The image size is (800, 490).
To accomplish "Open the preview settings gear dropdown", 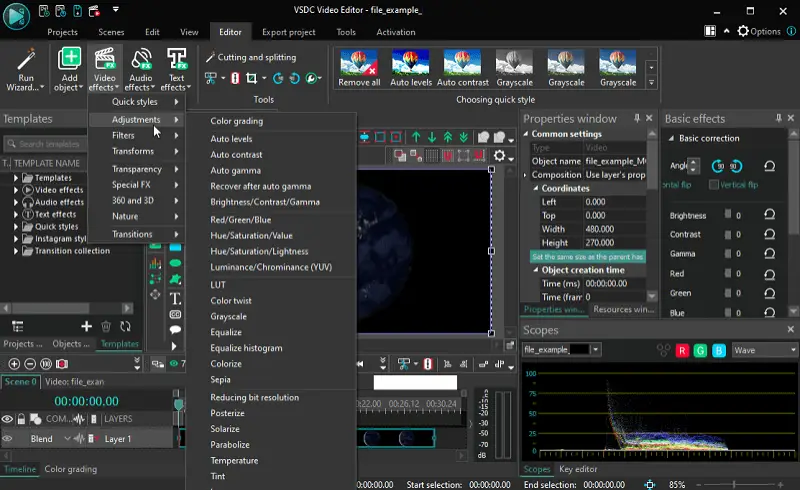I will pos(503,156).
